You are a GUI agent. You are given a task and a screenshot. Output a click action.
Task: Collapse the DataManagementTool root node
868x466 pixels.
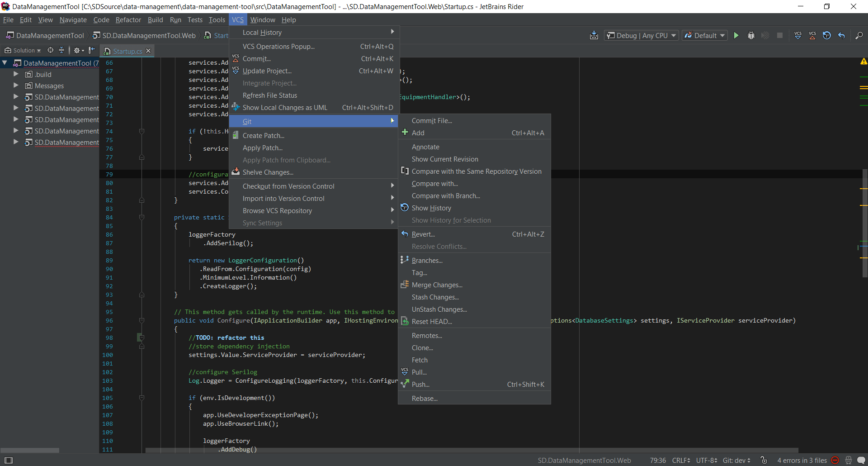click(5, 63)
